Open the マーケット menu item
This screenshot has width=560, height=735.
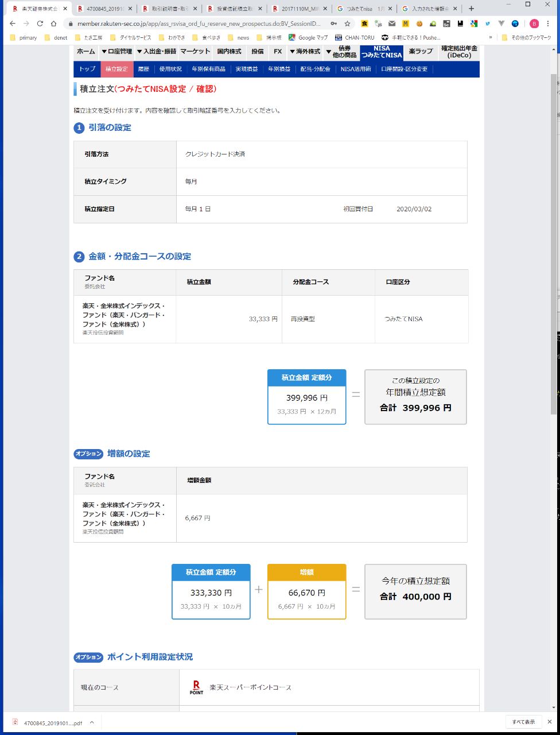[195, 51]
